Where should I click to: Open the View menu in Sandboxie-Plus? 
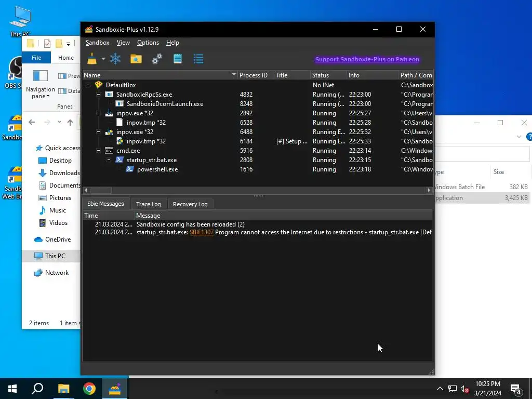(x=123, y=43)
